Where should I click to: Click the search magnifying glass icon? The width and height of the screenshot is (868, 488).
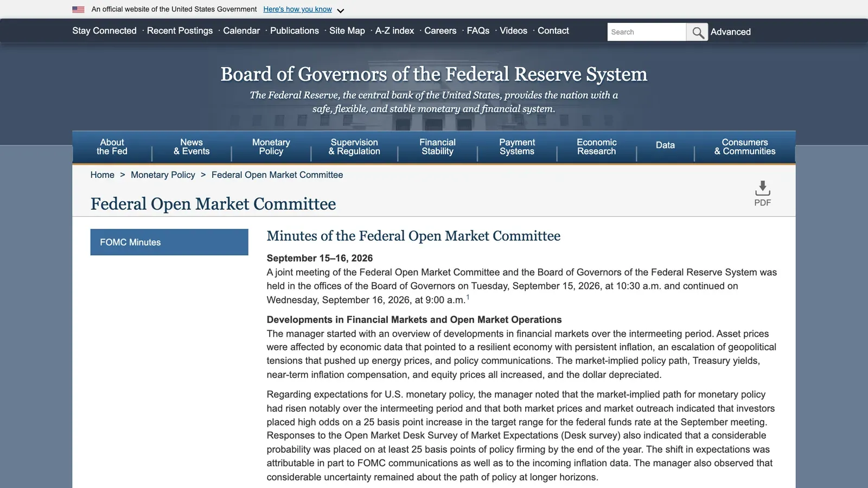coord(697,32)
